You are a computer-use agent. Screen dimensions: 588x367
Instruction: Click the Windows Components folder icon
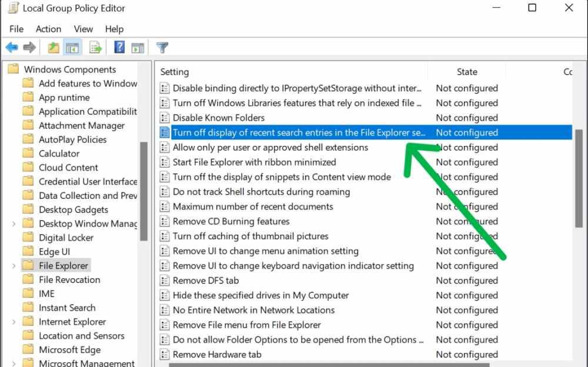pyautogui.click(x=13, y=69)
